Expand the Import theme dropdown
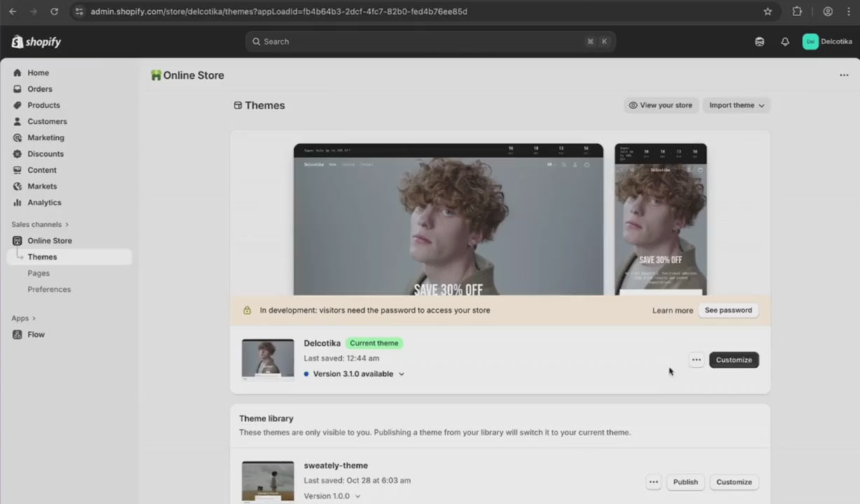Viewport: 860px width, 504px height. 736,105
